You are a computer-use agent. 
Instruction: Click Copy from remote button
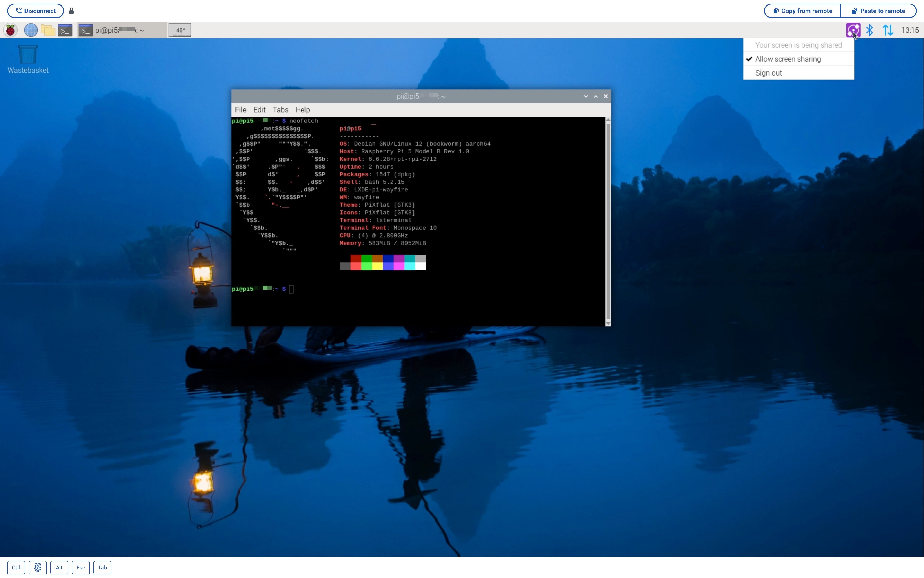[802, 11]
